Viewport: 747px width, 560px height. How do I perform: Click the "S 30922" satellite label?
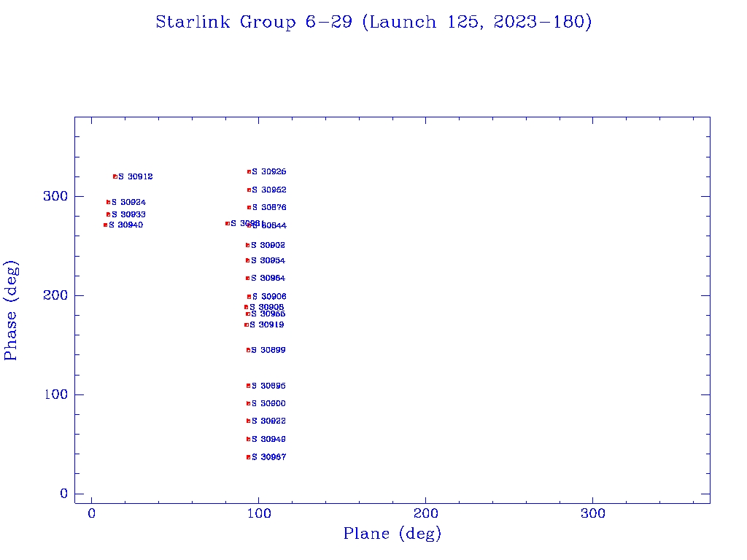click(x=268, y=421)
